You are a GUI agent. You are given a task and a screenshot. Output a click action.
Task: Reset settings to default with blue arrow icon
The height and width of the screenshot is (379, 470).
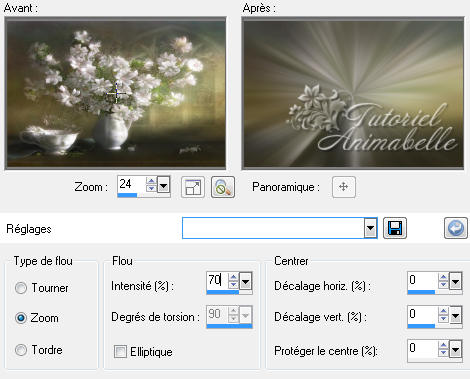(x=456, y=228)
